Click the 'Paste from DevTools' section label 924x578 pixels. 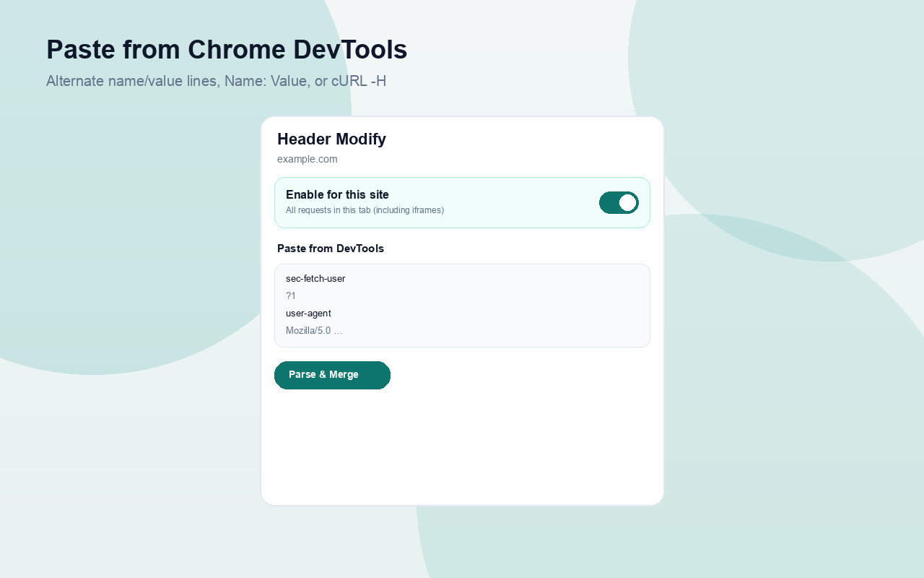point(331,249)
